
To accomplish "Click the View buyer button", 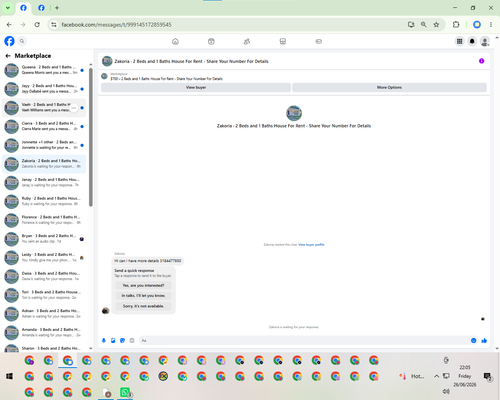I will (196, 87).
